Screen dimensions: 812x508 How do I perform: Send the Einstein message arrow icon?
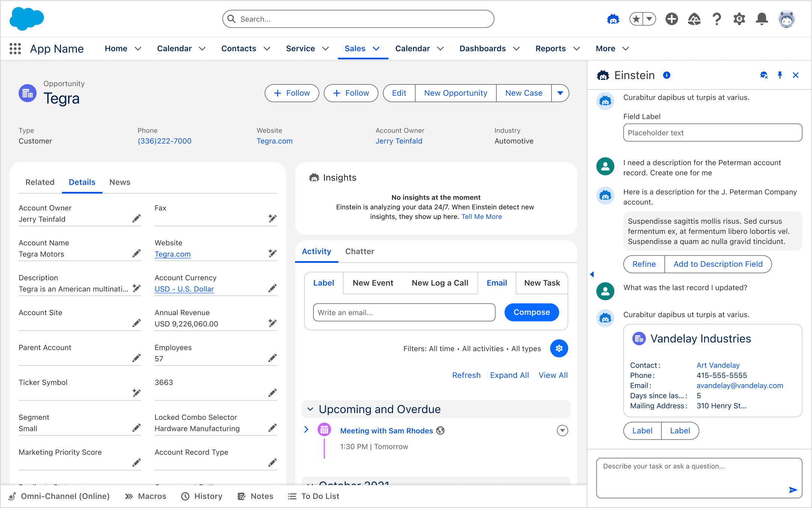click(x=793, y=490)
